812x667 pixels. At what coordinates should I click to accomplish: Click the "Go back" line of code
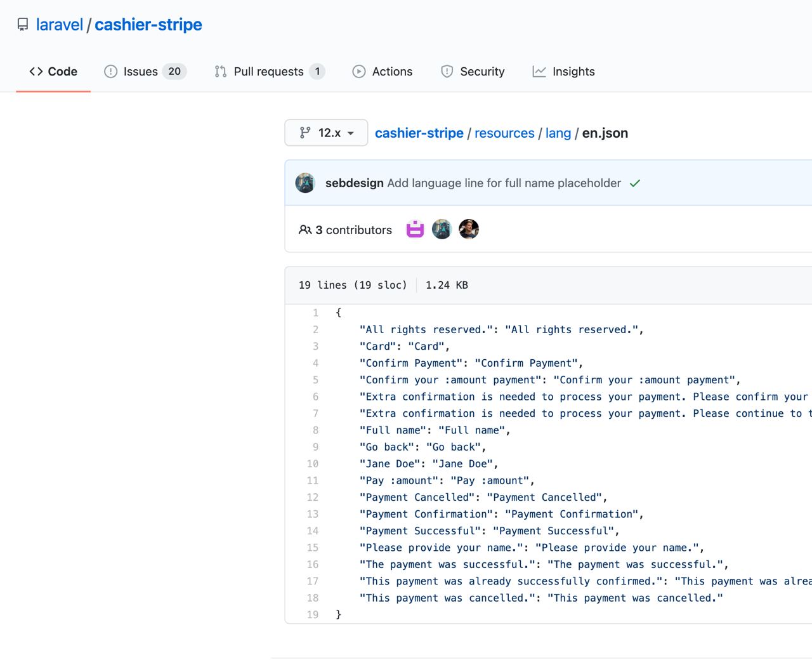pos(423,447)
